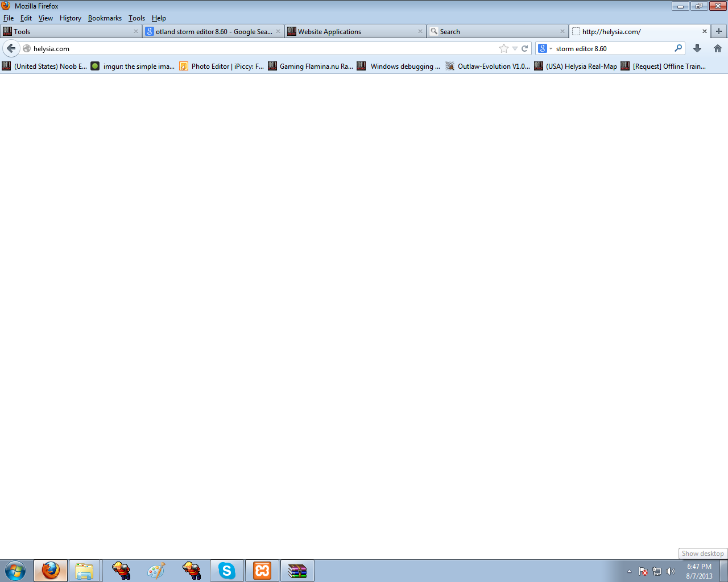Open the History menu
728x582 pixels.
point(71,18)
